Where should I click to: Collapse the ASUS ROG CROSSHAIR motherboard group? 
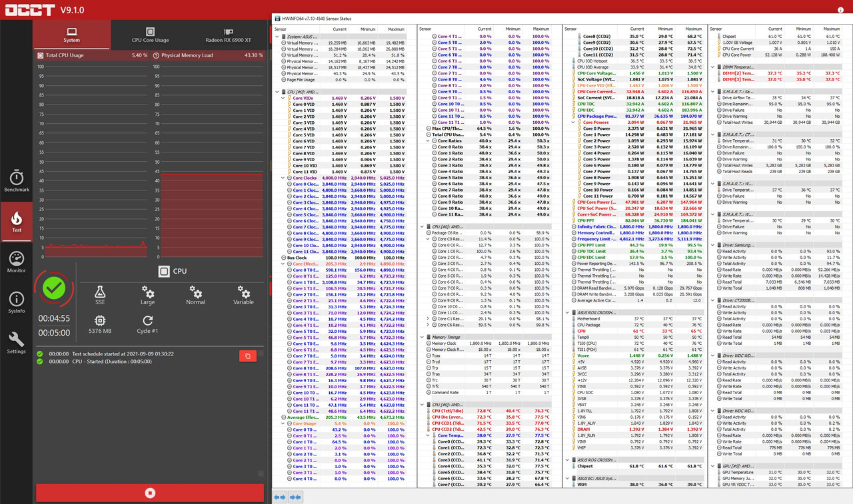(x=567, y=312)
